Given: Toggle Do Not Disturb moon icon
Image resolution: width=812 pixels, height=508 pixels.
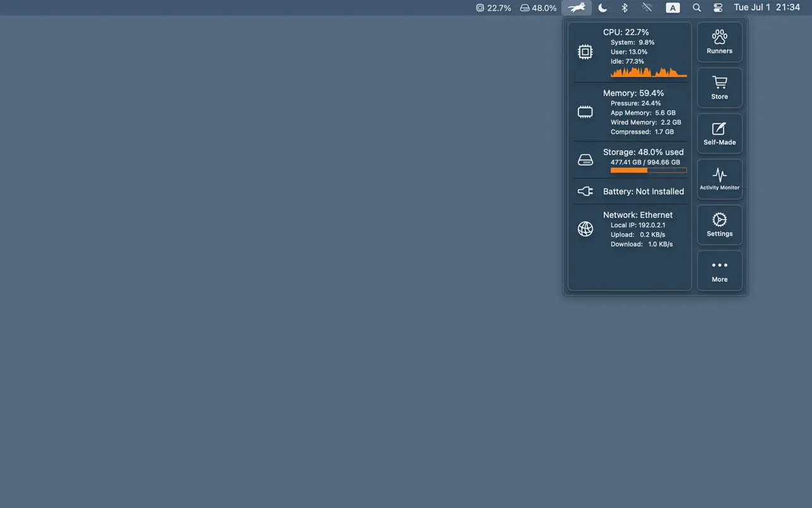Looking at the screenshot, I should point(602,8).
